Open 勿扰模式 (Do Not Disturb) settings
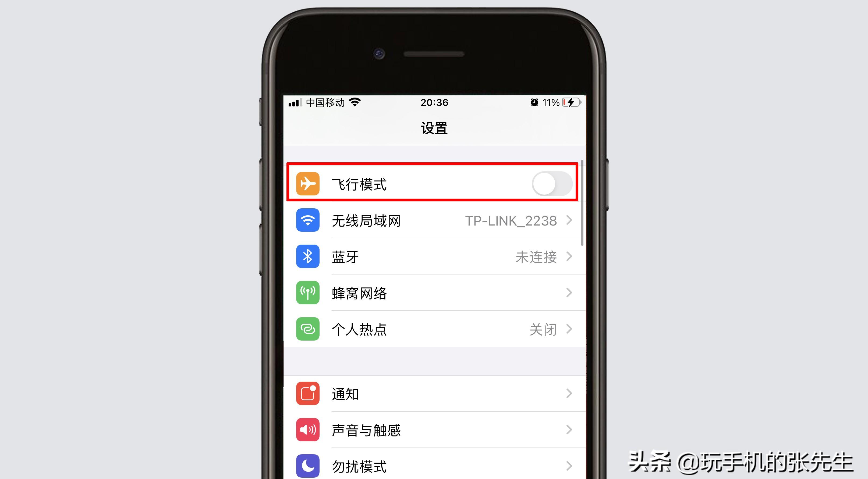 [434, 467]
